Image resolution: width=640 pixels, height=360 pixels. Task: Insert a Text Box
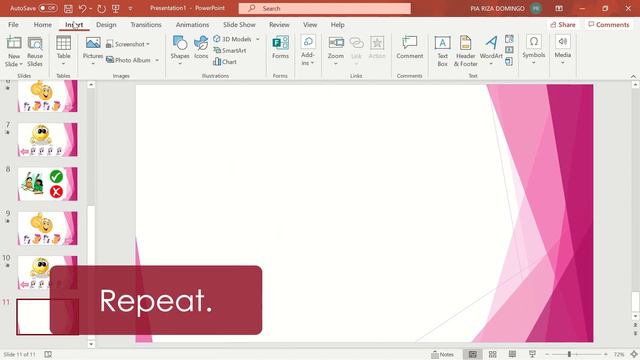pyautogui.click(x=442, y=52)
